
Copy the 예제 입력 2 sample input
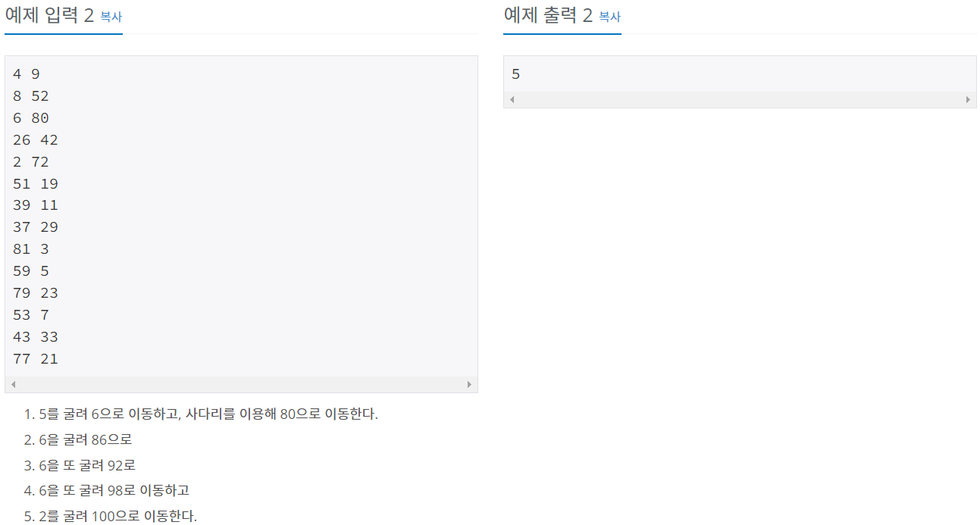pyautogui.click(x=111, y=17)
